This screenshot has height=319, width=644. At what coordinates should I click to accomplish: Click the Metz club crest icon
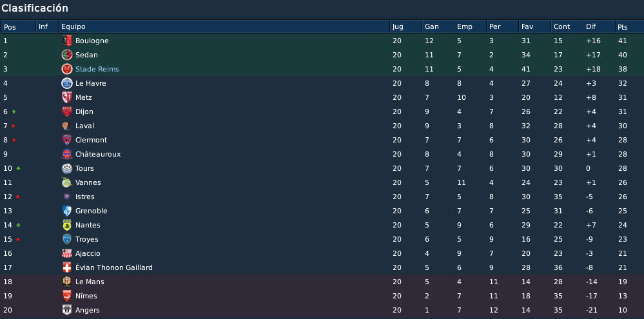[66, 97]
